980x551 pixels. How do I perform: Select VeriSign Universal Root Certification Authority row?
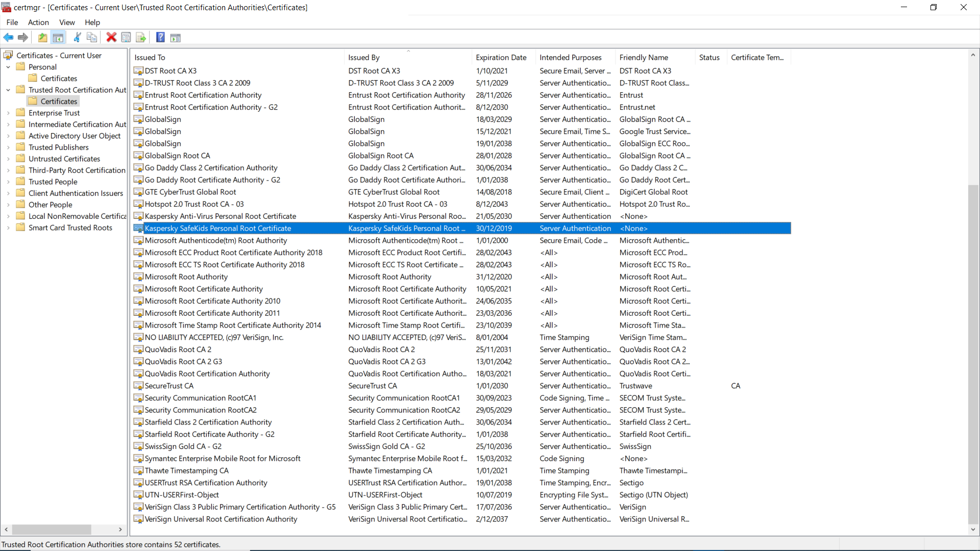tap(462, 519)
